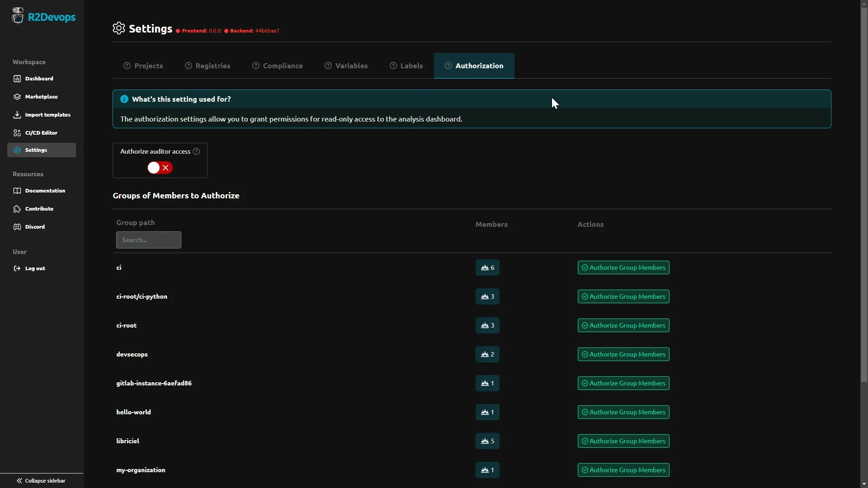Open Settings in the Workspace sidebar
Image resolution: width=868 pixels, height=488 pixels.
[36, 150]
